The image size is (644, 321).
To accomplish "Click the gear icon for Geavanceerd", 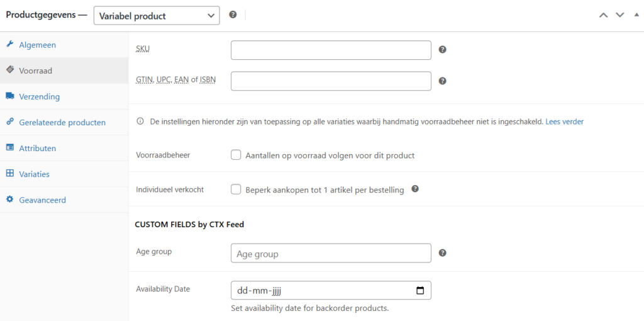I will coord(10,200).
